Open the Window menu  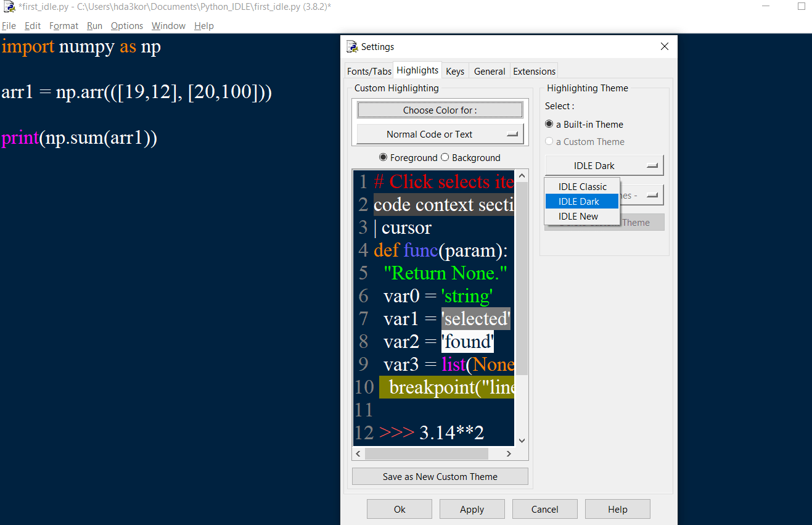(168, 26)
